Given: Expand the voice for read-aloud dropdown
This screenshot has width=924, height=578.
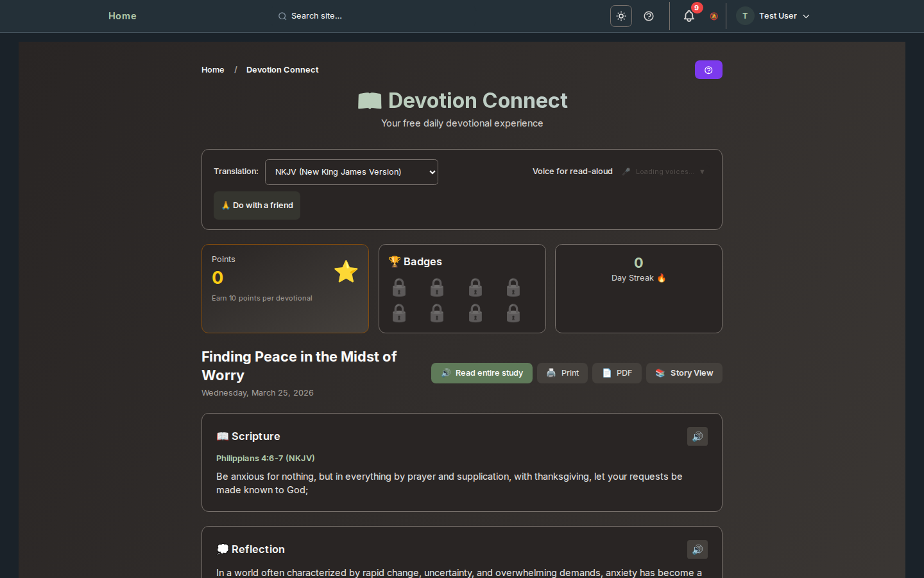Looking at the screenshot, I should [x=664, y=172].
